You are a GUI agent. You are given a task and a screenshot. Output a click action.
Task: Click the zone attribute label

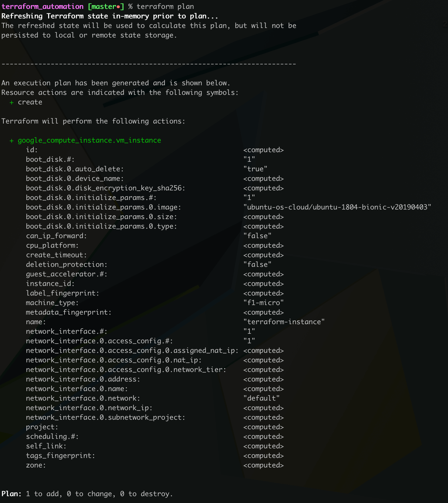(36, 465)
